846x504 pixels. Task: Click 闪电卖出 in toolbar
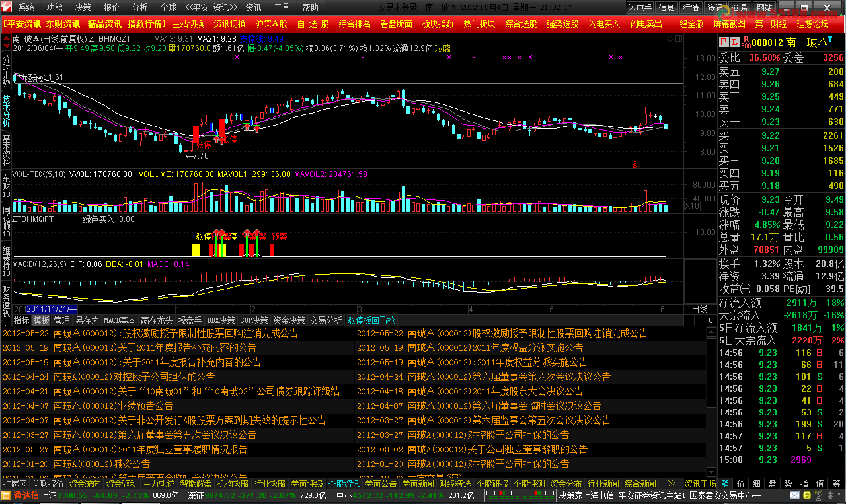click(646, 24)
